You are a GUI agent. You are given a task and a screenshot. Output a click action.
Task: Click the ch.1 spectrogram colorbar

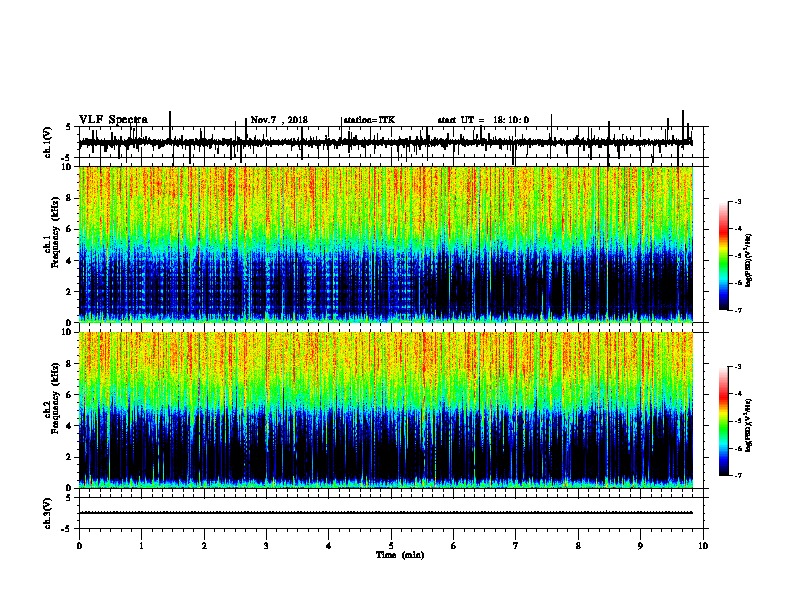click(x=723, y=256)
